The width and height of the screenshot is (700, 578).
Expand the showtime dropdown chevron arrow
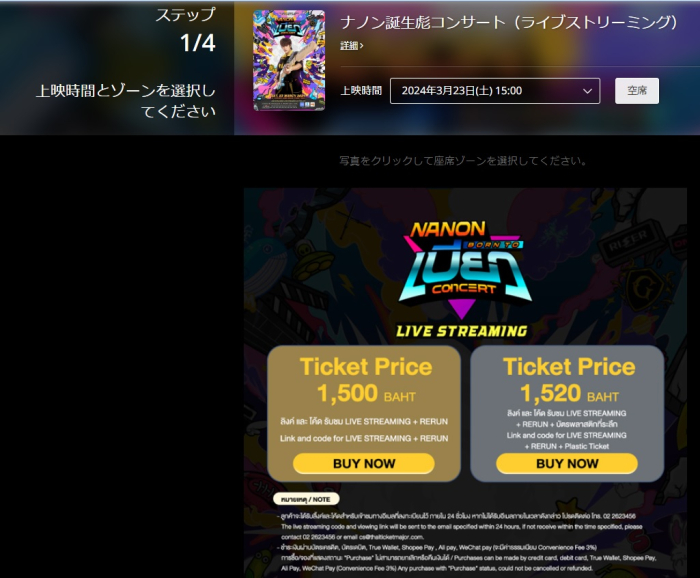coord(588,91)
